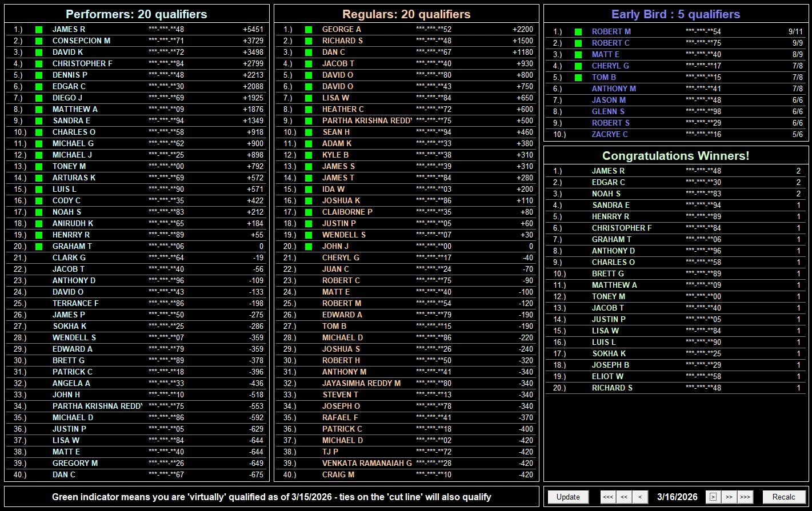This screenshot has height=511, width=812.
Task: Advance one day with > button
Action: [713, 497]
